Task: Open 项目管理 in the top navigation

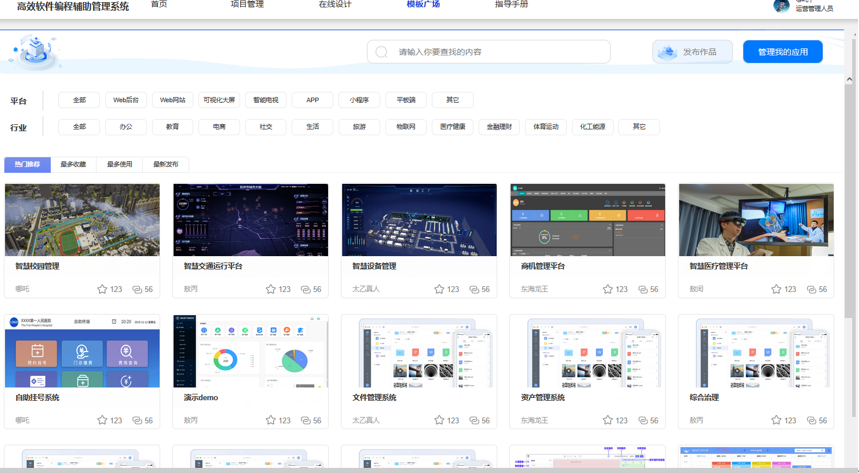Action: pos(247,4)
